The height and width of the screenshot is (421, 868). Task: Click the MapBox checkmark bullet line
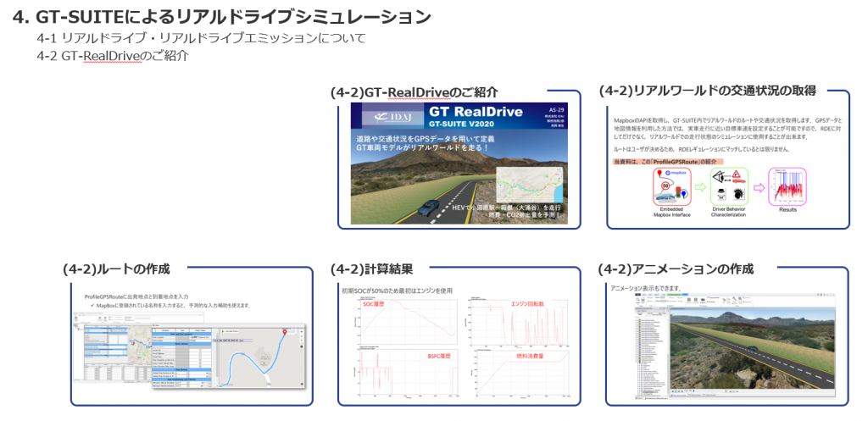tap(170, 305)
